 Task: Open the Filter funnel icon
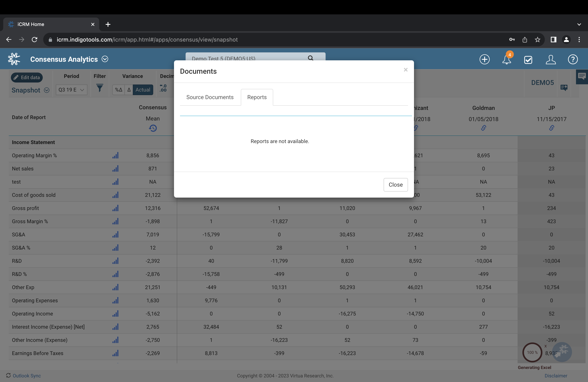click(100, 88)
